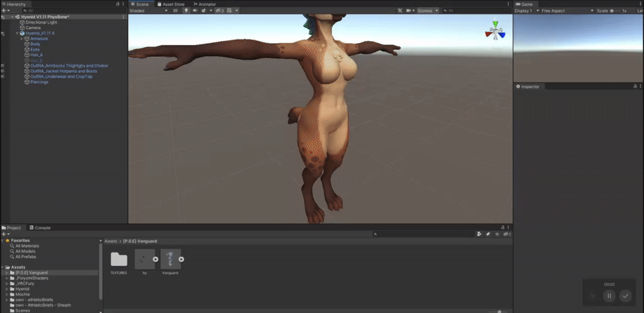Click the scene orientation gizmo

pyautogui.click(x=495, y=30)
